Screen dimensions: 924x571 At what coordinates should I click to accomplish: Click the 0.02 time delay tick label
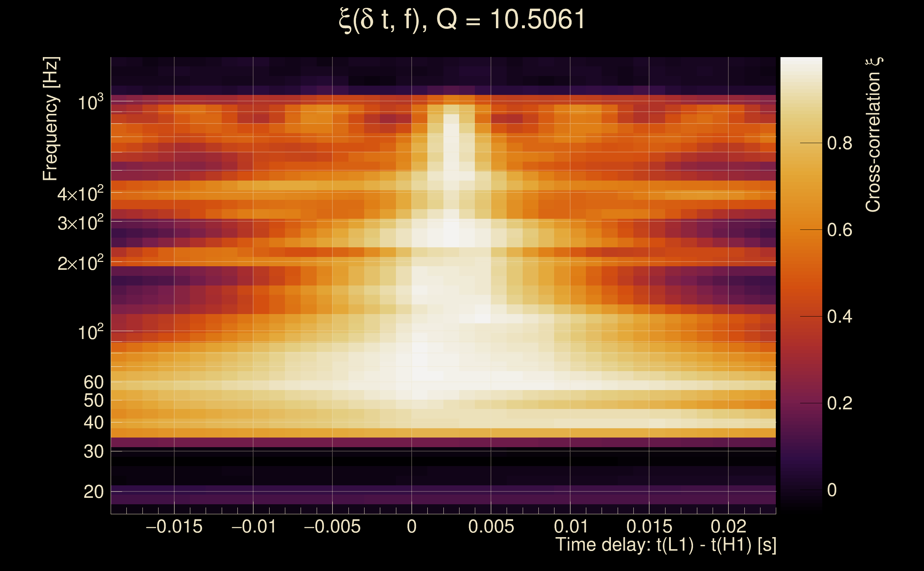pos(728,526)
